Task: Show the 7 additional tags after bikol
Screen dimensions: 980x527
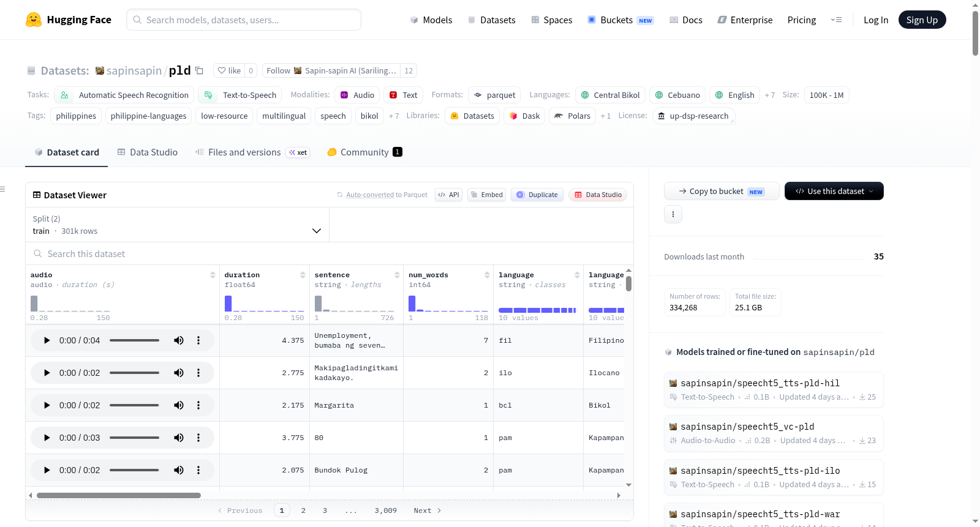Action: click(x=394, y=116)
